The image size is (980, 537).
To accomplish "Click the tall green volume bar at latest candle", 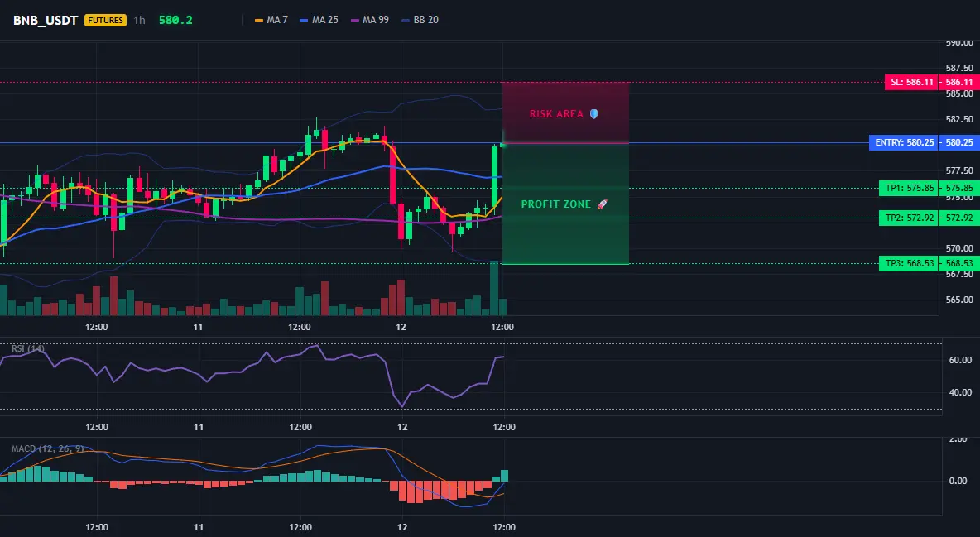I will pos(494,288).
